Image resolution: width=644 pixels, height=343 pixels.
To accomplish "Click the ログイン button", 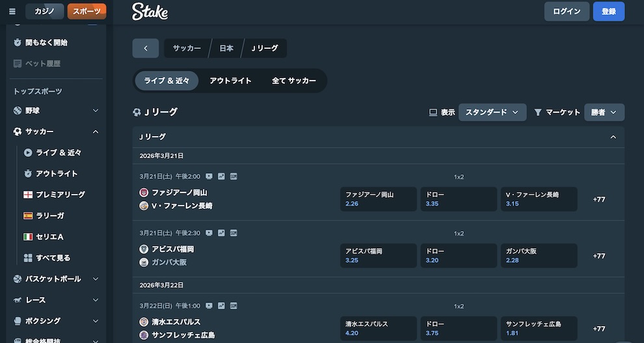I will [567, 12].
